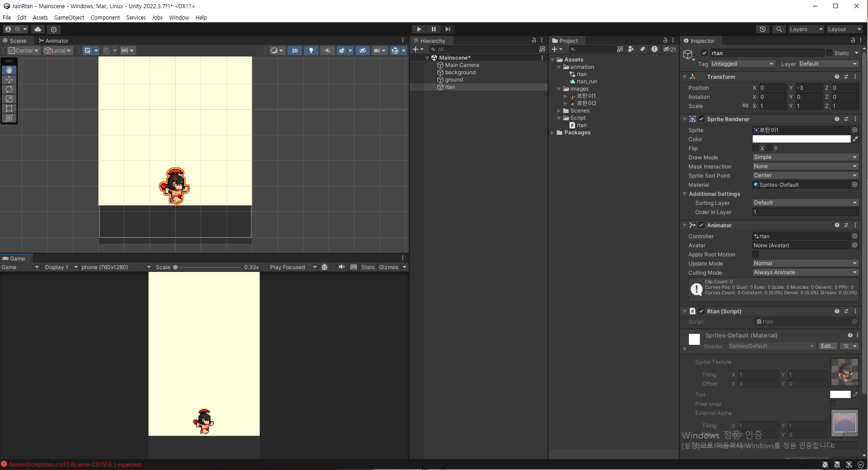Open Unity cloud services icon
The width and height of the screenshot is (868, 470).
[x=38, y=29]
